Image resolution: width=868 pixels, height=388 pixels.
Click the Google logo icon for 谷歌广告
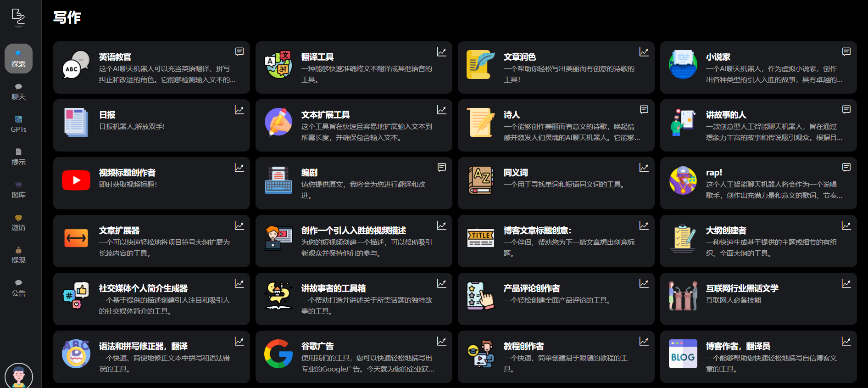click(278, 354)
